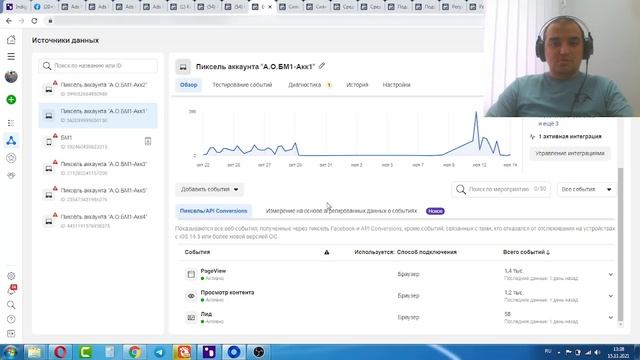Open Добавить события dropdown
The image size is (640, 360).
209,189
